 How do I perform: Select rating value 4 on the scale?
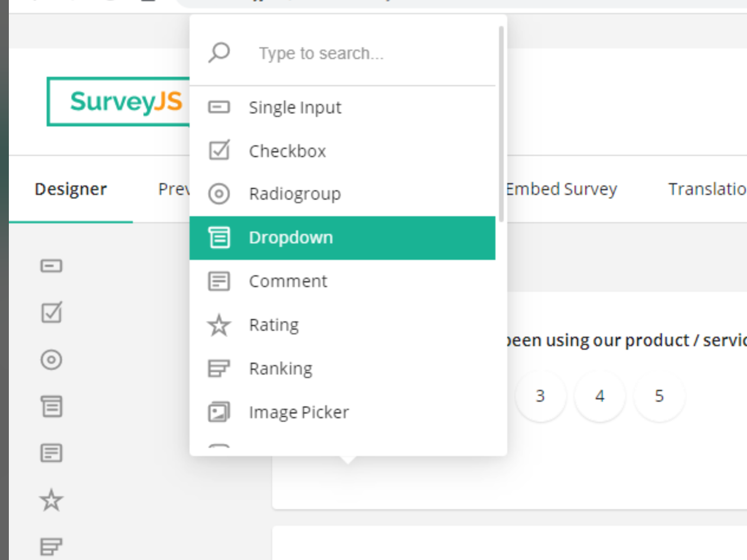[599, 396]
